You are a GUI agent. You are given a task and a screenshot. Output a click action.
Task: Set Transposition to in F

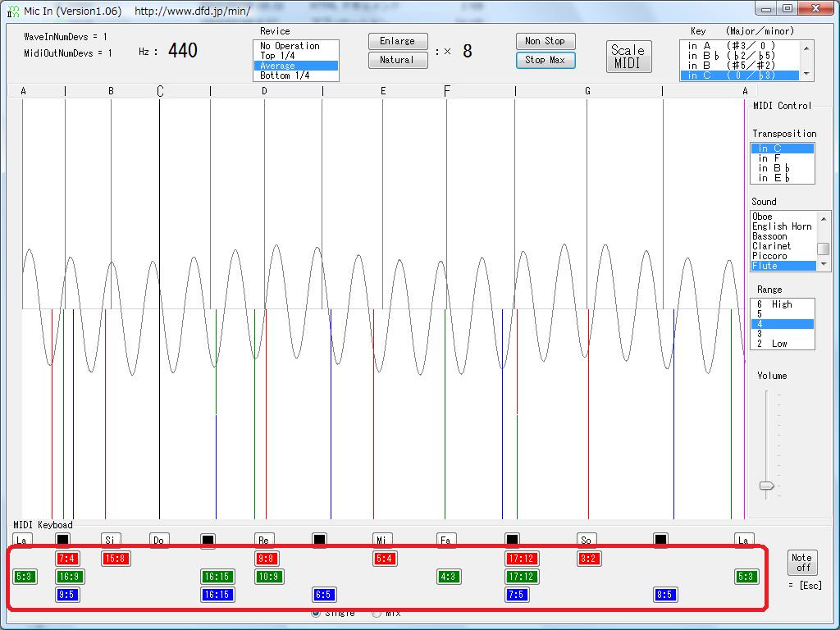click(x=782, y=158)
